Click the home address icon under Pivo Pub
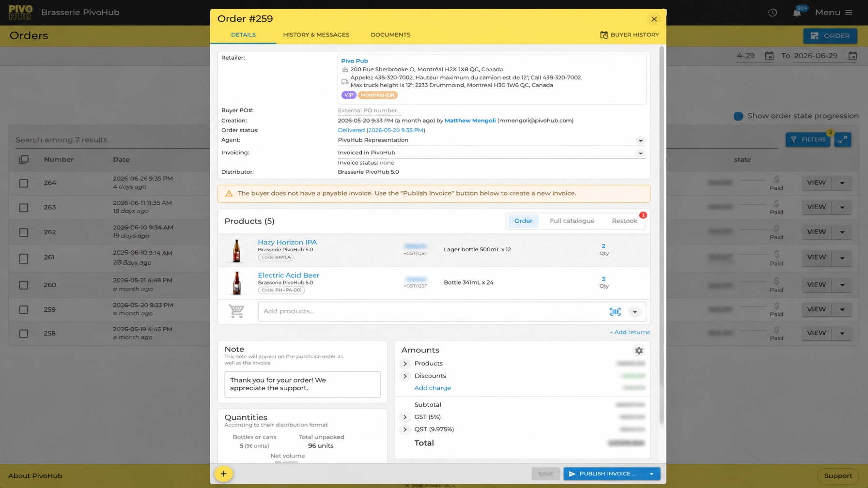The image size is (868, 488). [x=345, y=70]
